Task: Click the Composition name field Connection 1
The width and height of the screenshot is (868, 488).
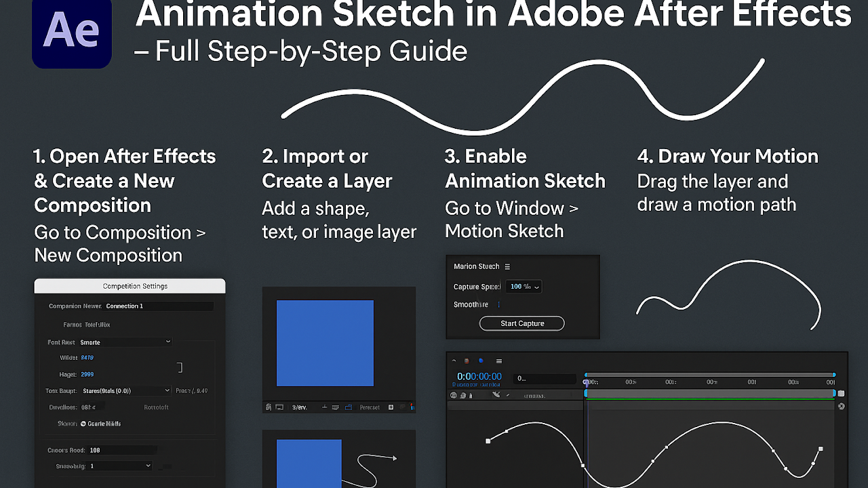Action: click(159, 306)
